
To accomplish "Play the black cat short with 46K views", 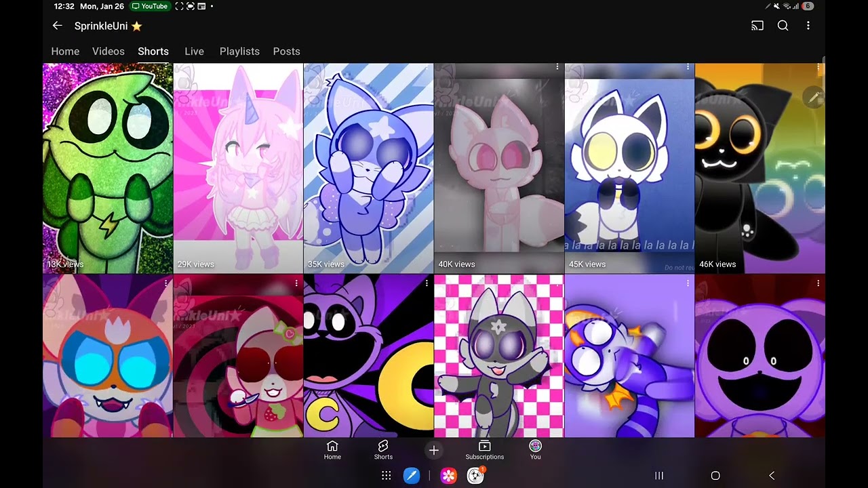I will (x=760, y=168).
